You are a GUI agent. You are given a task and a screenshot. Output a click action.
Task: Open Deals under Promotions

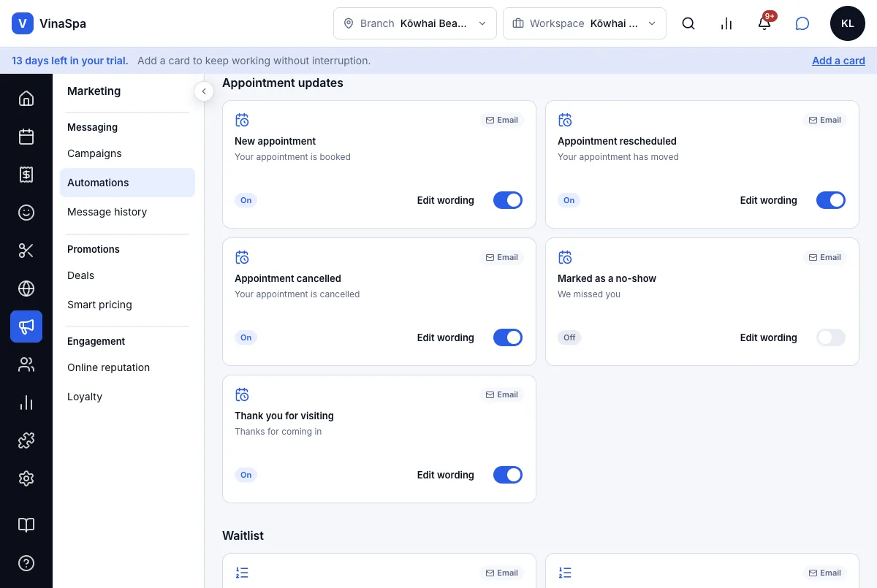click(127, 275)
